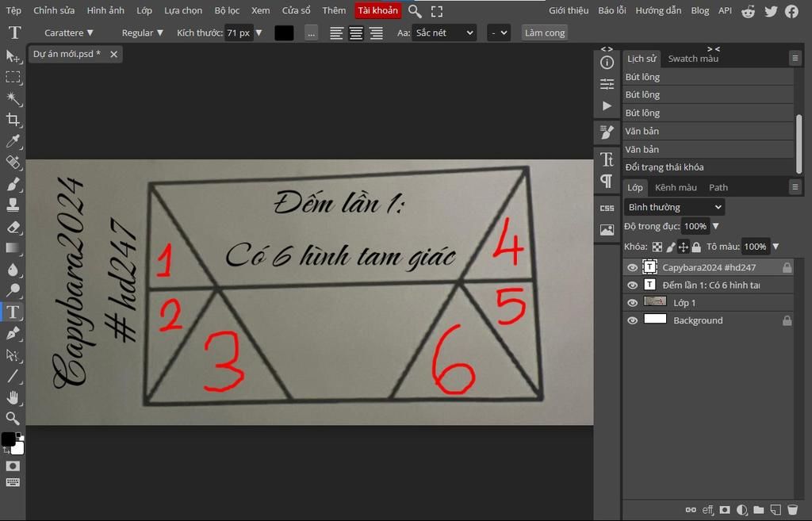
Task: Select the Hand tool
Action: [x=13, y=397]
